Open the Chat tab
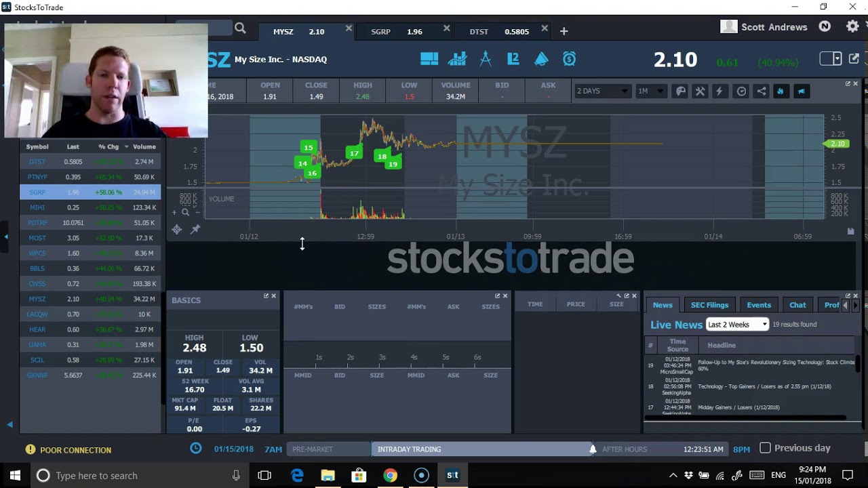Screen dimensions: 868x488 click(x=797, y=305)
